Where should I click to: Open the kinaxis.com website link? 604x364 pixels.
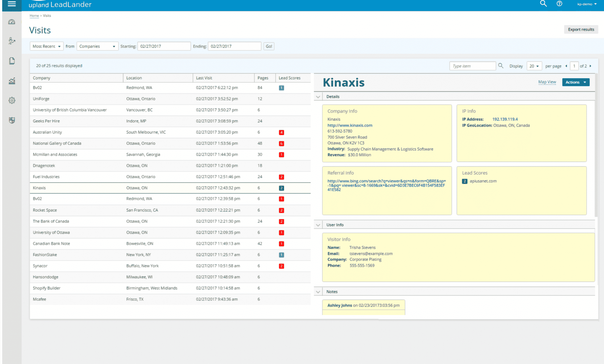[x=350, y=125]
